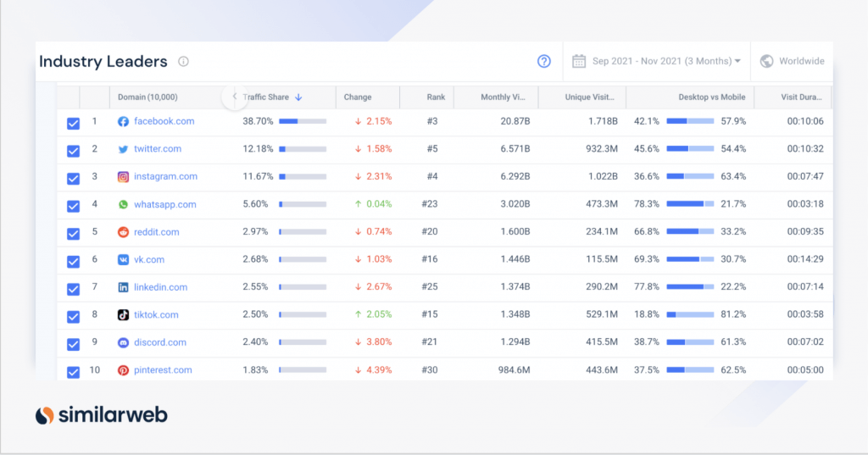The image size is (868, 455).
Task: Uncheck the facebook.com row checkbox
Action: pos(73,123)
